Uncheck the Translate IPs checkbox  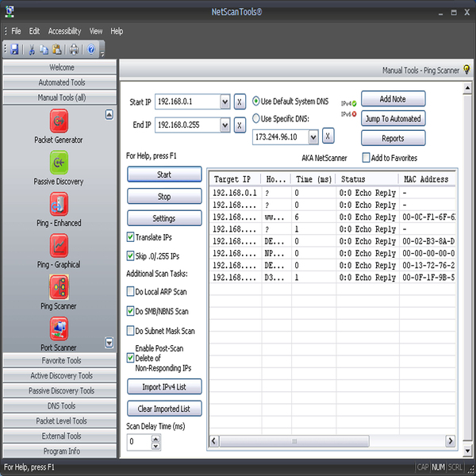131,236
